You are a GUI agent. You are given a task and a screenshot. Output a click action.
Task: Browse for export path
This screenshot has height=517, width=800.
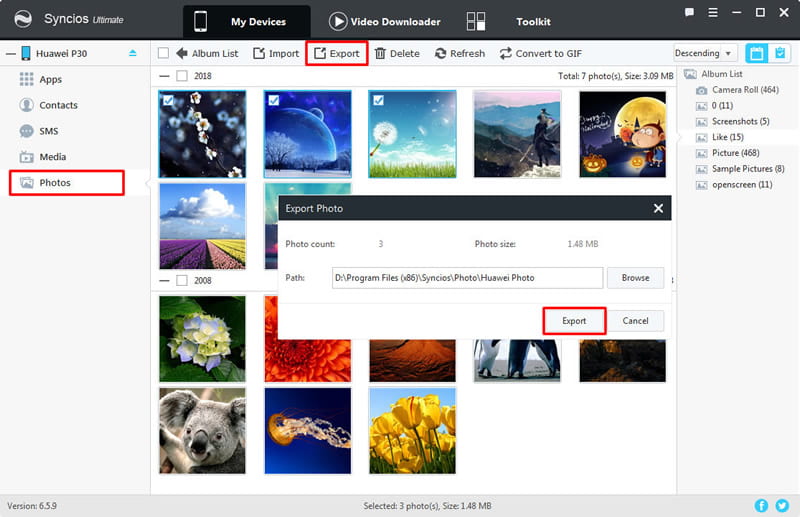635,278
